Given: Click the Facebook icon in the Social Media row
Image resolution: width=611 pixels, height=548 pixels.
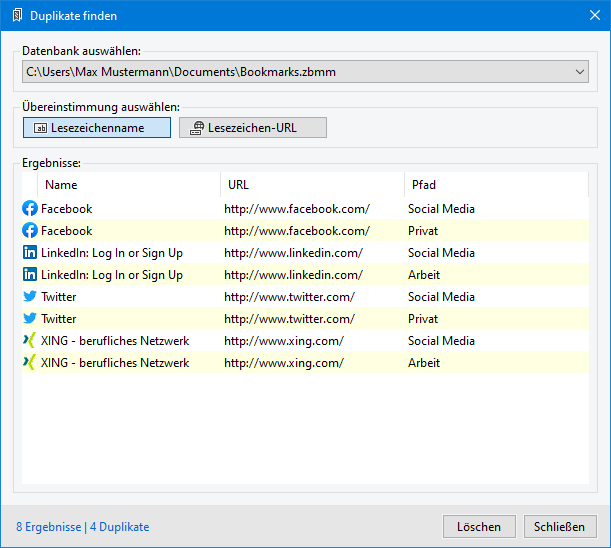Looking at the screenshot, I should 30,209.
